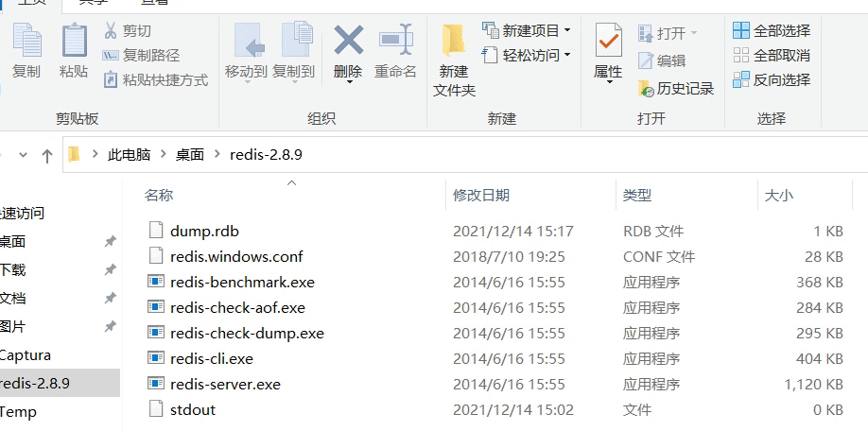Navigate to 此电脑 in the breadcrumb
This screenshot has height=431, width=868.
(x=129, y=154)
